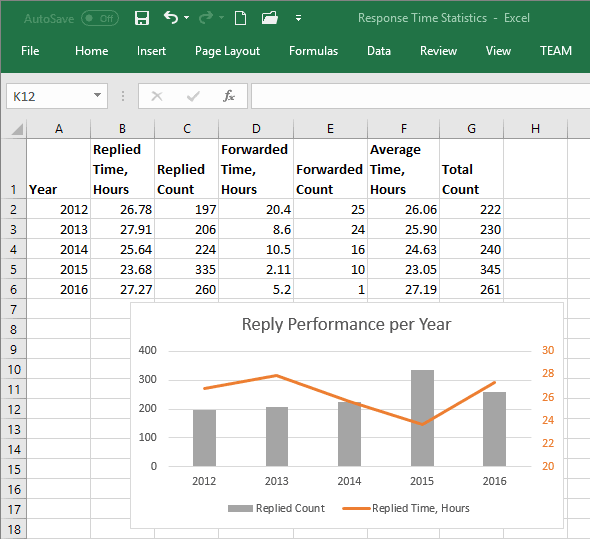
Task: Click cell containing 206
Action: point(187,229)
